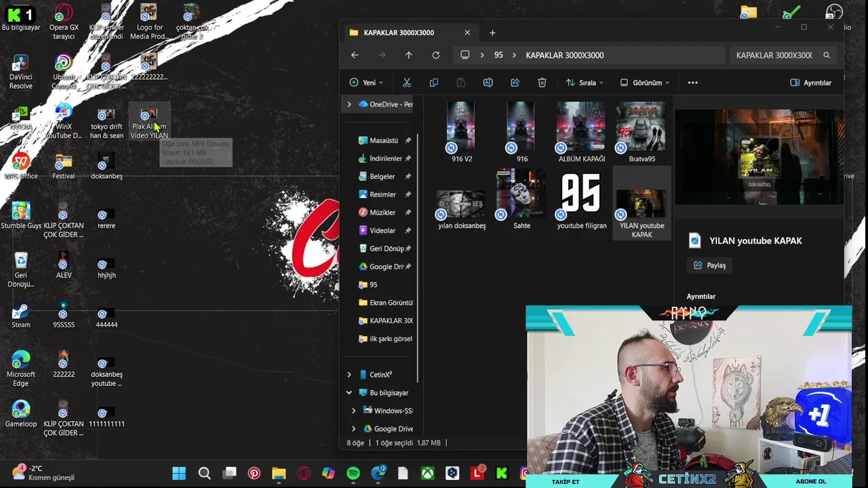
Task: Open Opera GX tarayıcı desktop shortcut
Action: point(64,22)
